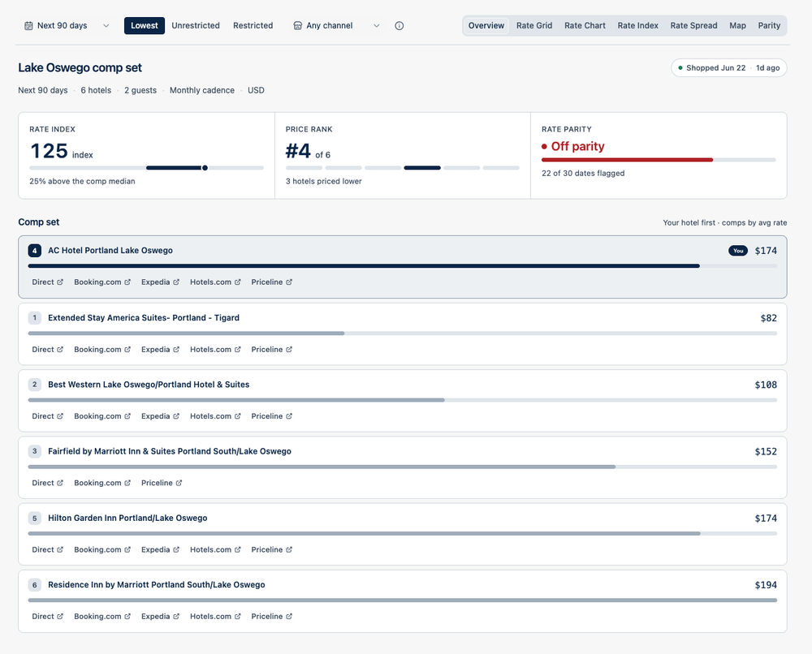The height and width of the screenshot is (654, 812).
Task: Click the Shopped Jun 22 status badge
Action: pyautogui.click(x=728, y=68)
